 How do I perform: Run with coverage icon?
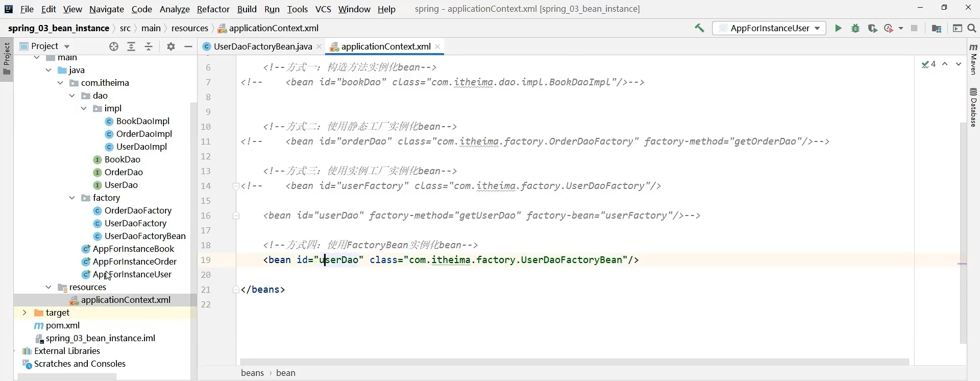point(872,28)
